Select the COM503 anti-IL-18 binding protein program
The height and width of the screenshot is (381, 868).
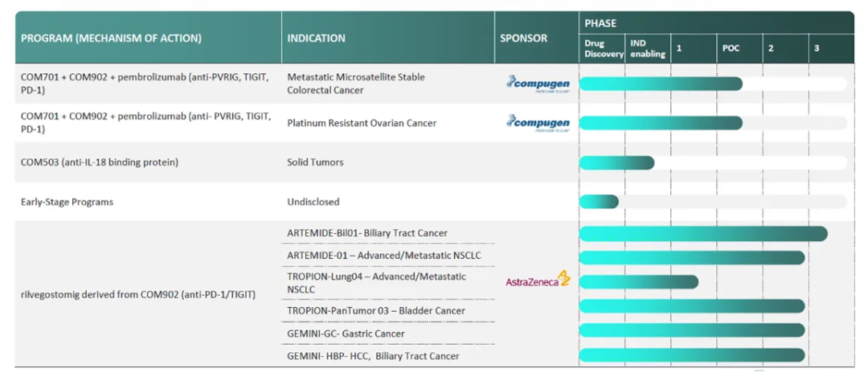(99, 162)
